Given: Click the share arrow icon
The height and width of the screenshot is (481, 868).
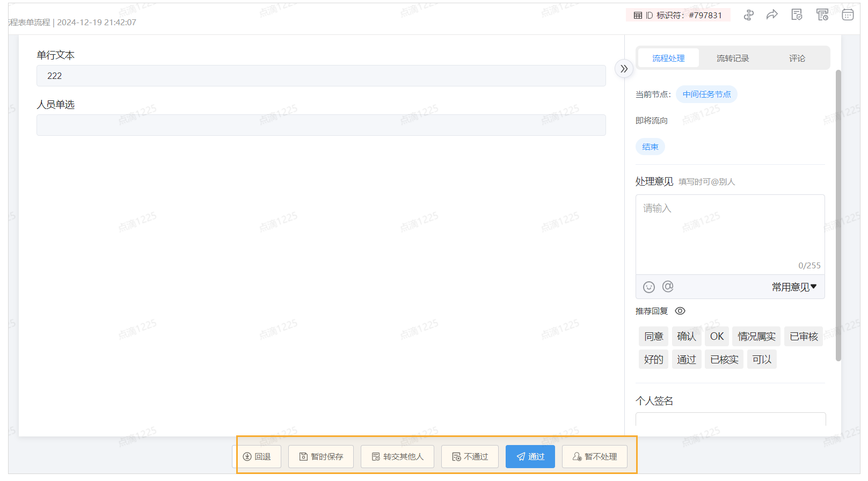Looking at the screenshot, I should pyautogui.click(x=772, y=15).
